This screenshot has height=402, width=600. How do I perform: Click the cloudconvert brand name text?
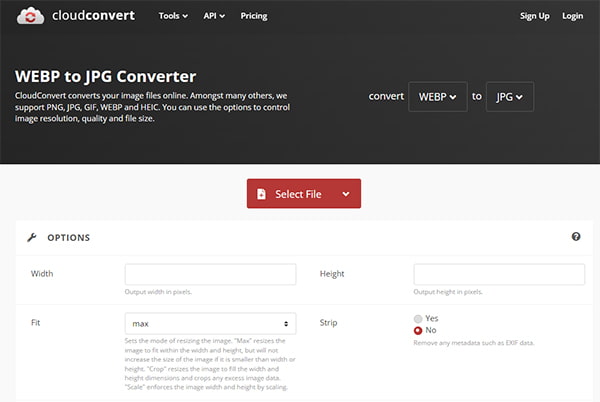[x=93, y=15]
